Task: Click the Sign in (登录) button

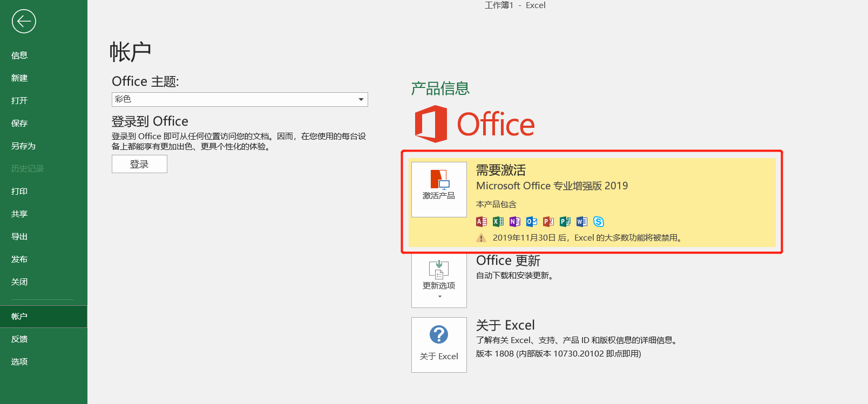Action: 139,164
